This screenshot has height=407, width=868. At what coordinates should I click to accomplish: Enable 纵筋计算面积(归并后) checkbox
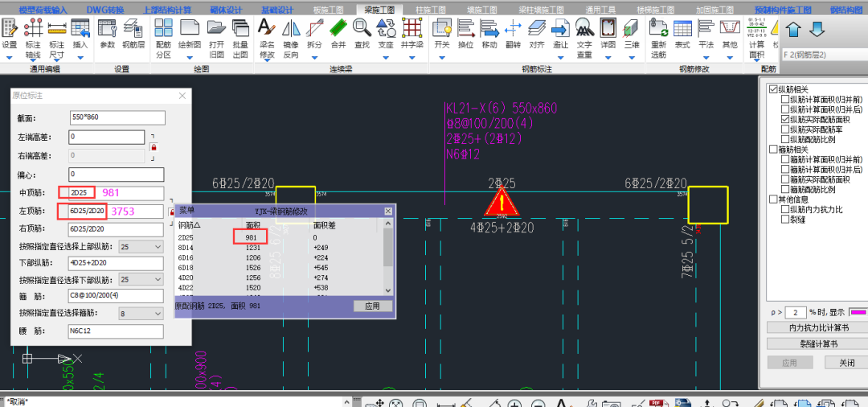(785, 109)
